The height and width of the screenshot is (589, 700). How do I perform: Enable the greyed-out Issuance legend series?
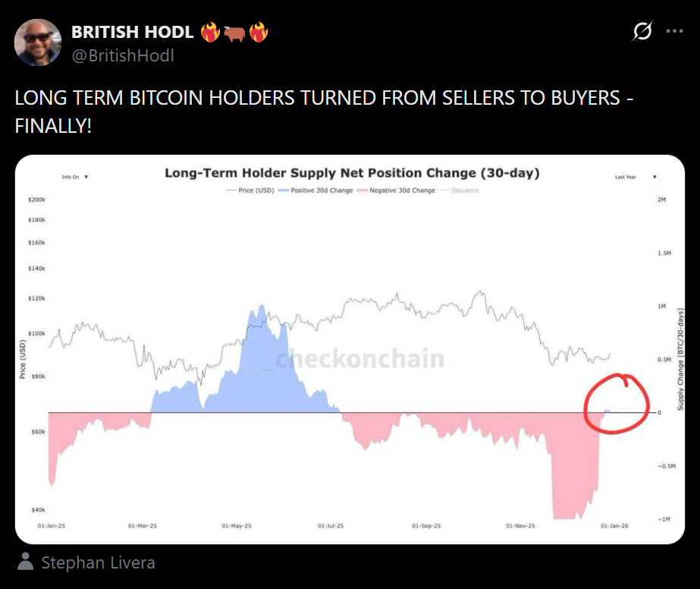pos(464,191)
